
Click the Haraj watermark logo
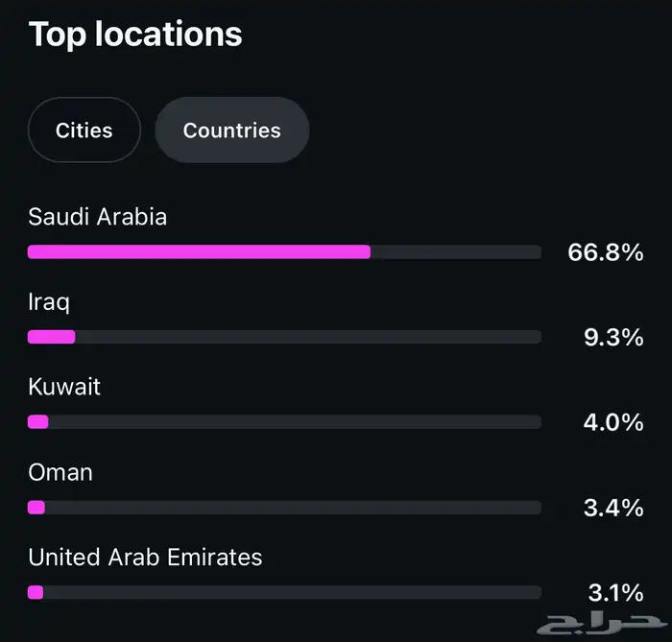click(595, 622)
